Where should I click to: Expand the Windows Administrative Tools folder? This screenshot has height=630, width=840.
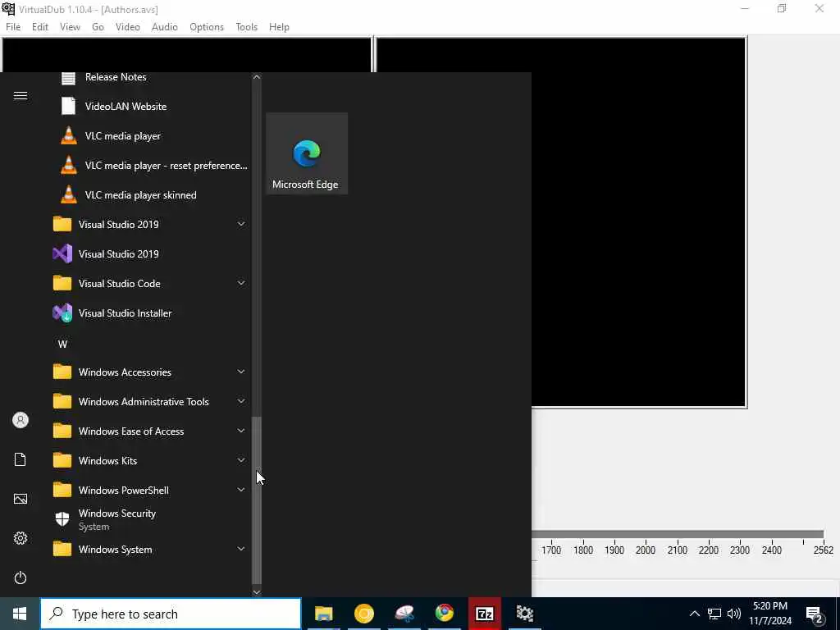[x=148, y=402]
